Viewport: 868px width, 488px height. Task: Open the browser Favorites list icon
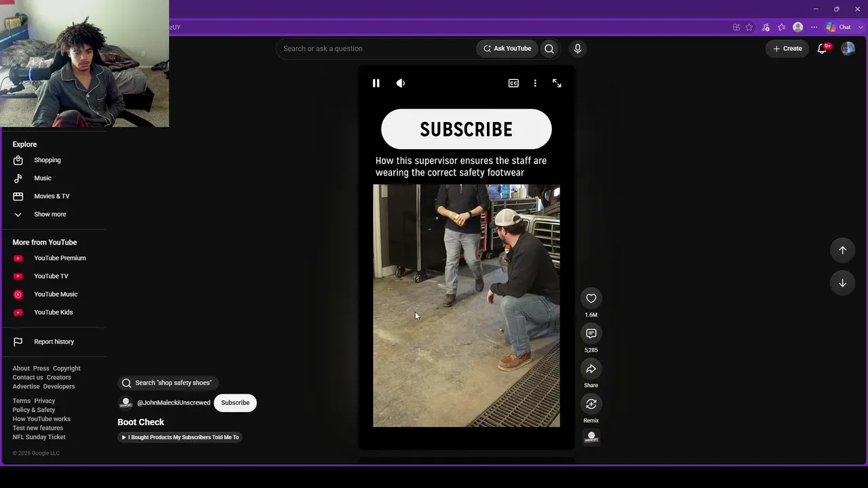coord(782,27)
